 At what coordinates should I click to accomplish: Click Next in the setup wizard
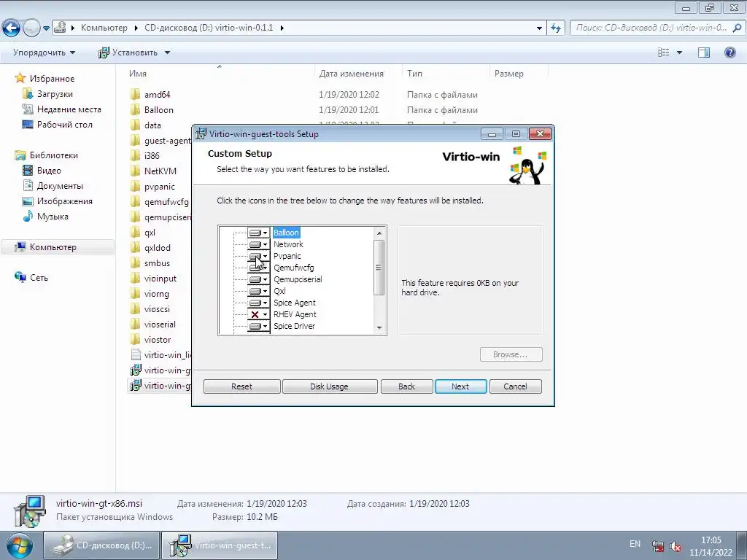click(460, 386)
